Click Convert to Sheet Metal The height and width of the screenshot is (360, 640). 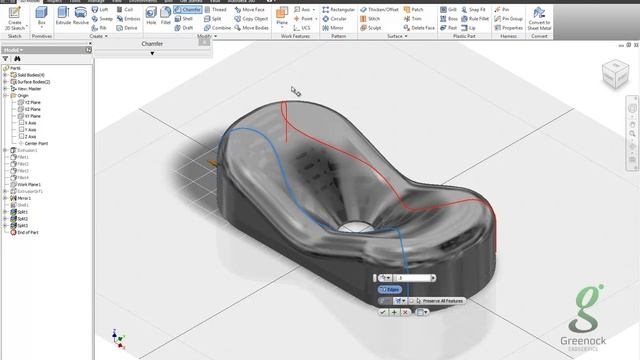539,18
